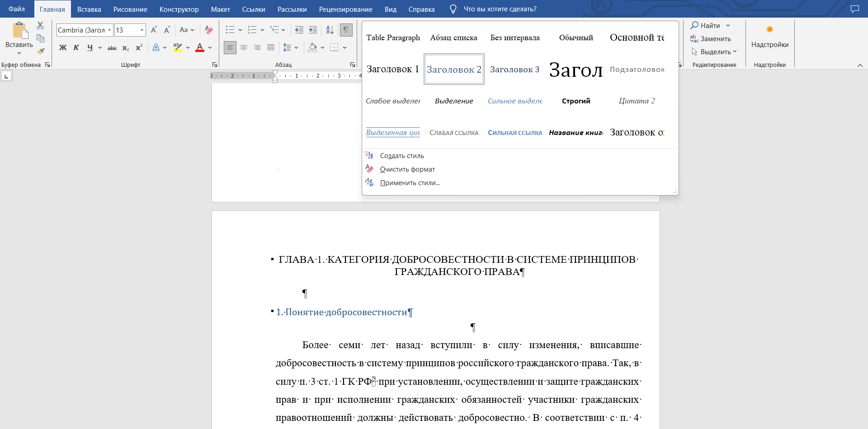Click the multilevel list icon
Image resolution: width=868 pixels, height=429 pixels.
274,30
